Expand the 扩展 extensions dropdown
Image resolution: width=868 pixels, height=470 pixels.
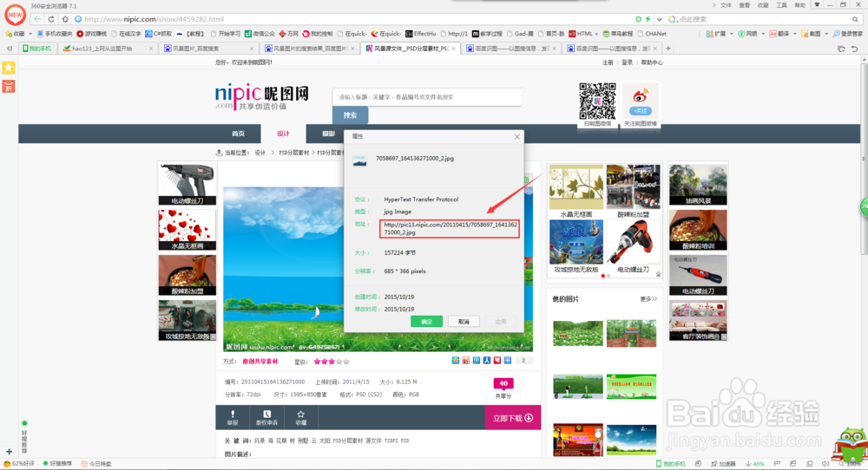click(731, 34)
